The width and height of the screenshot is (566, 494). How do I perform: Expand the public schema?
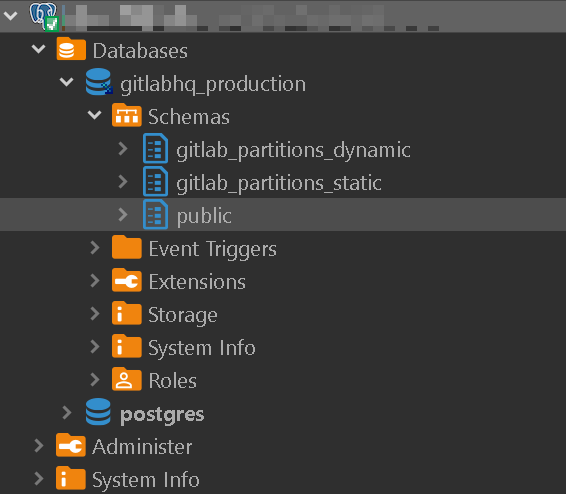(x=123, y=214)
